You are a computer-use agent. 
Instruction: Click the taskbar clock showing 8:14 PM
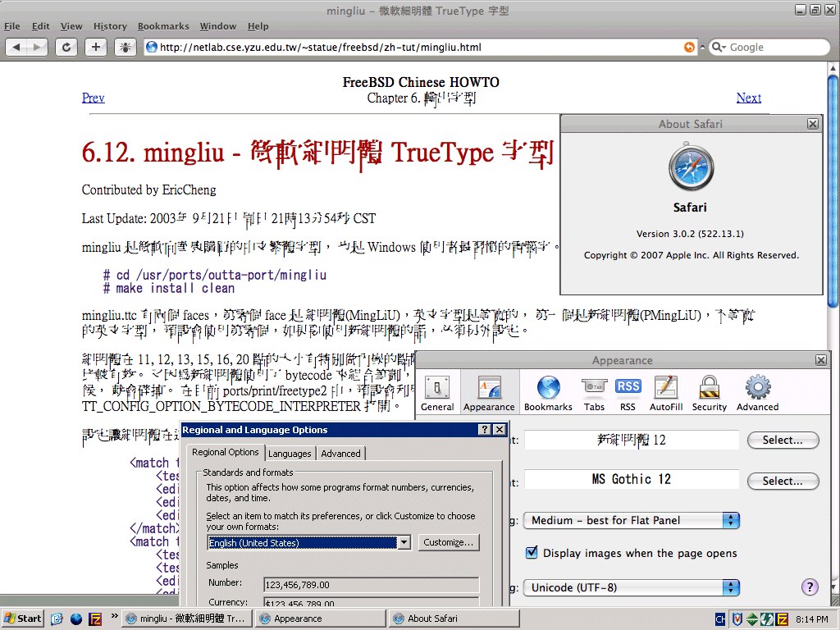point(811,619)
